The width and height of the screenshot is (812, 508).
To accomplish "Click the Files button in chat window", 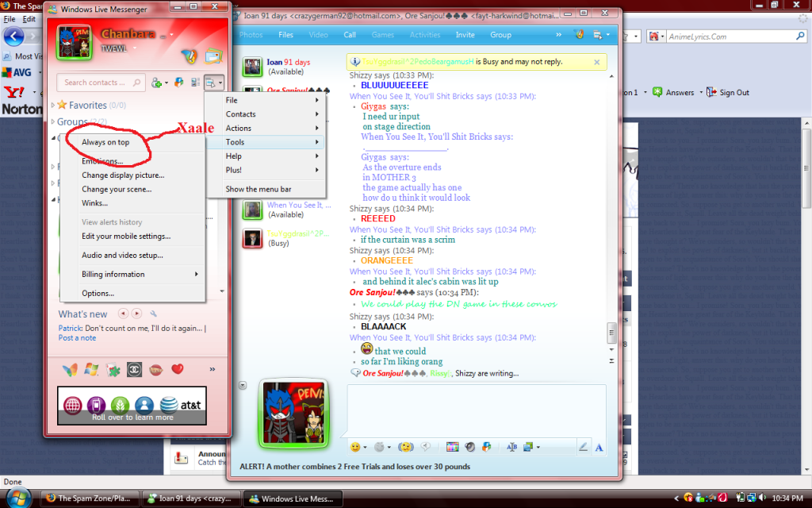I will (285, 35).
